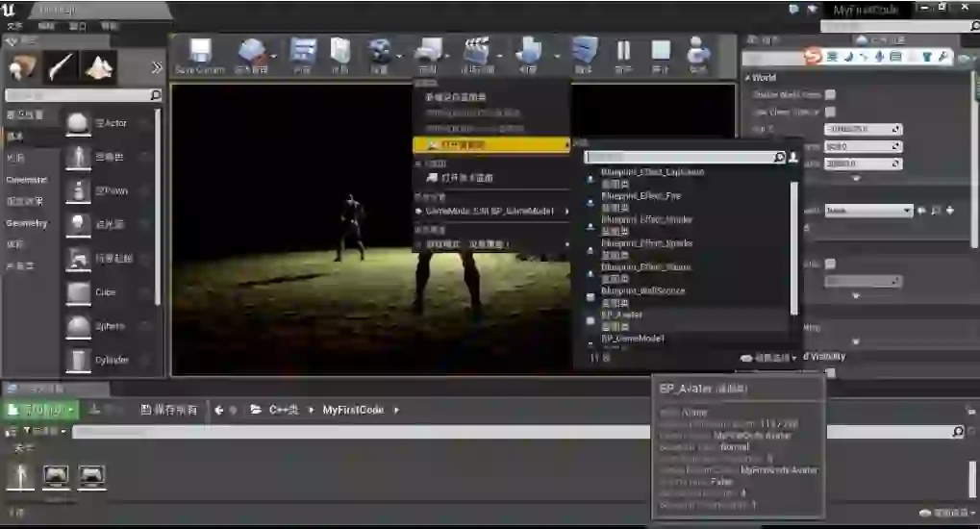Select the Paint mode brush icon
980x529 pixels.
tap(61, 67)
